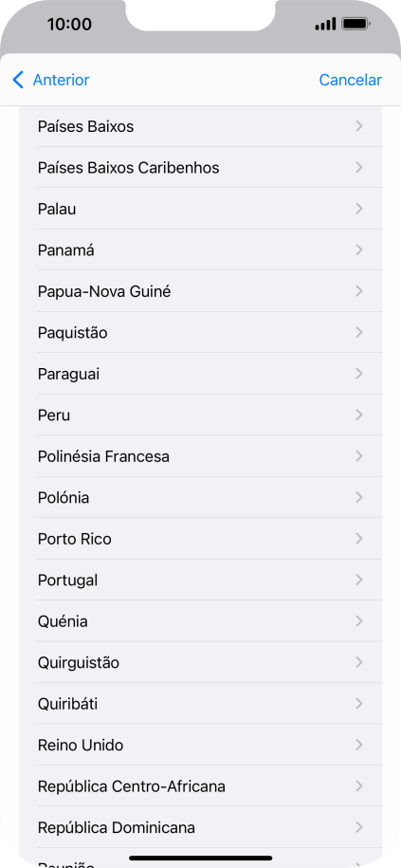The height and width of the screenshot is (868, 401).
Task: Pick Paraguai in the country list
Action: point(200,374)
